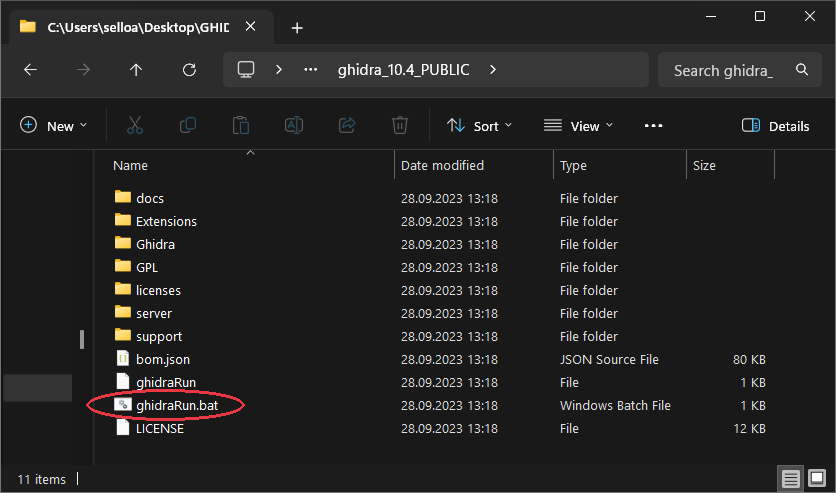This screenshot has height=493, width=836.
Task: Select the Extensions folder
Action: 166,221
